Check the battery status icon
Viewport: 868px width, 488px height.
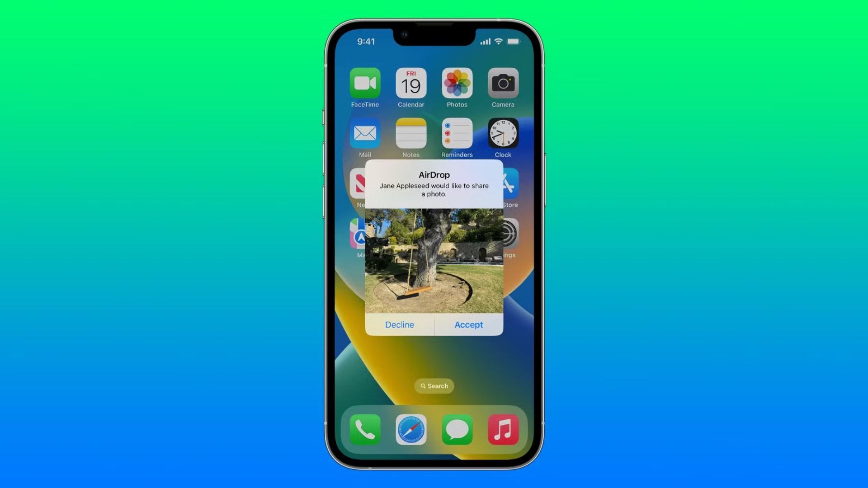(511, 42)
